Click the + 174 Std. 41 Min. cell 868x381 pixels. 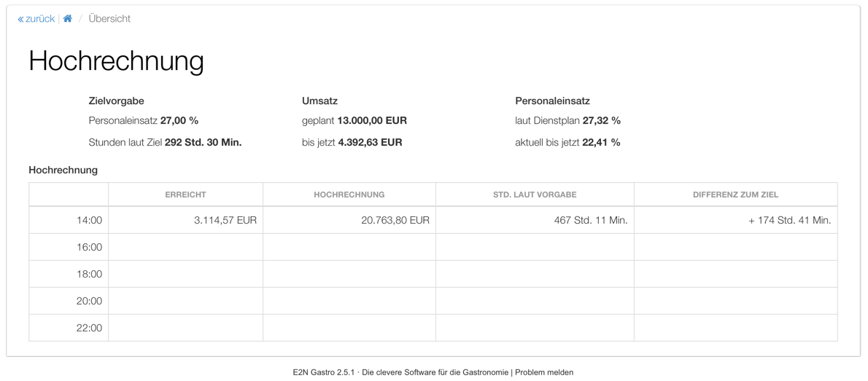[x=736, y=220]
